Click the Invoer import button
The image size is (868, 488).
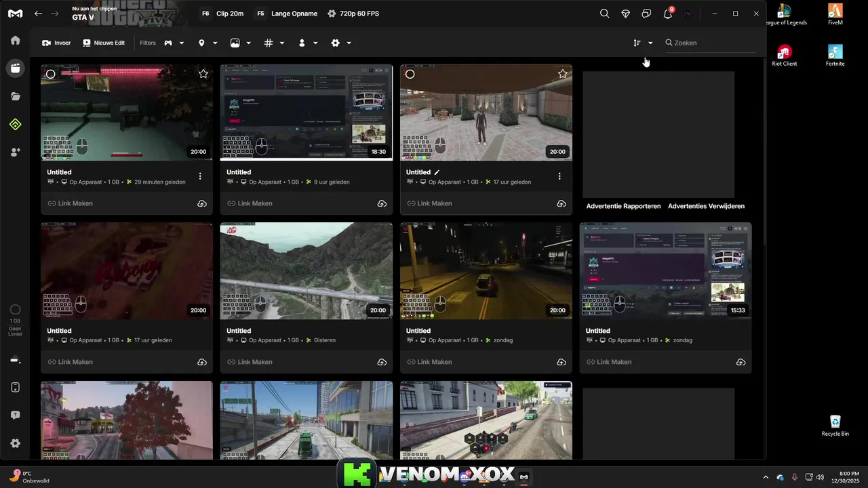pos(56,43)
